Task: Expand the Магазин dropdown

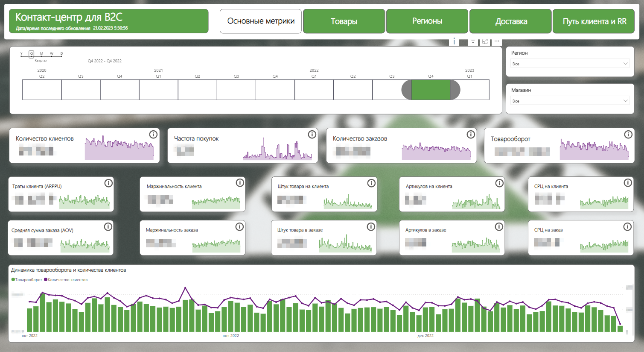Action: [570, 101]
